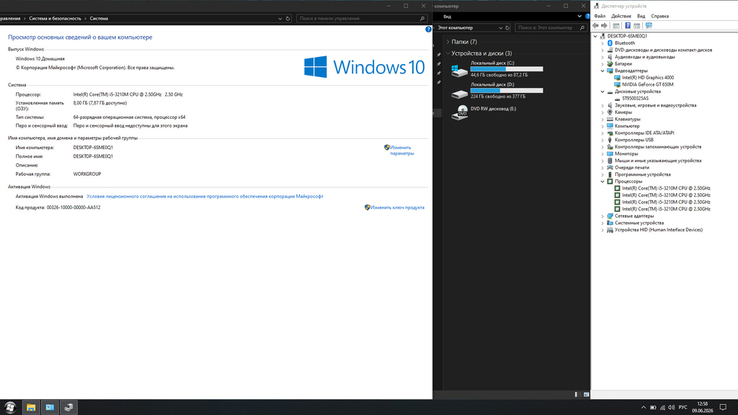Click the Back arrow in Device Manager toolbar
Image resolution: width=738 pixels, height=415 pixels.
(x=596, y=25)
